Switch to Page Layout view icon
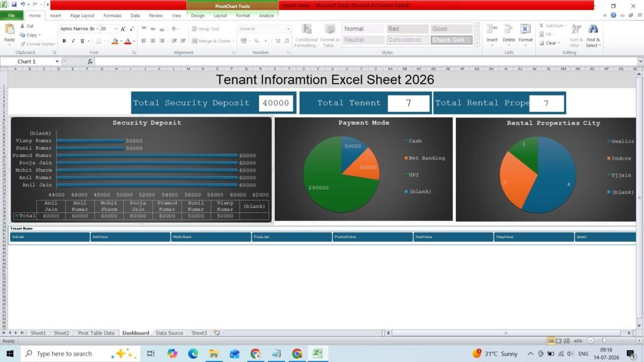The width and height of the screenshot is (644, 362). [x=558, y=341]
